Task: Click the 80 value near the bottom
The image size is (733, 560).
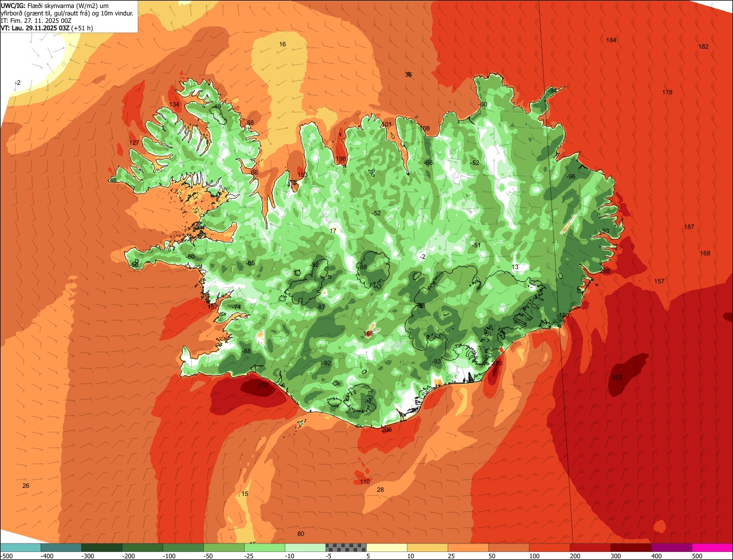Action: pos(301,534)
